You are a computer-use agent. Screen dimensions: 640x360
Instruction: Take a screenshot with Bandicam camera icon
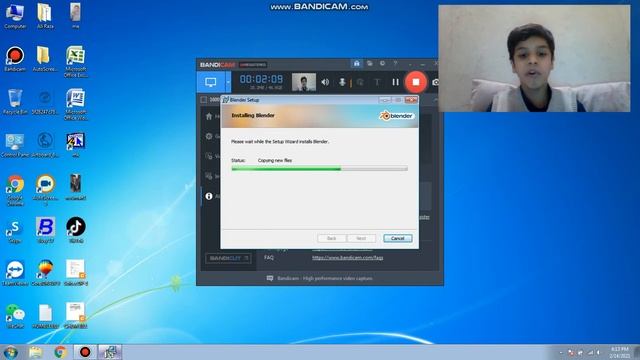[x=436, y=82]
